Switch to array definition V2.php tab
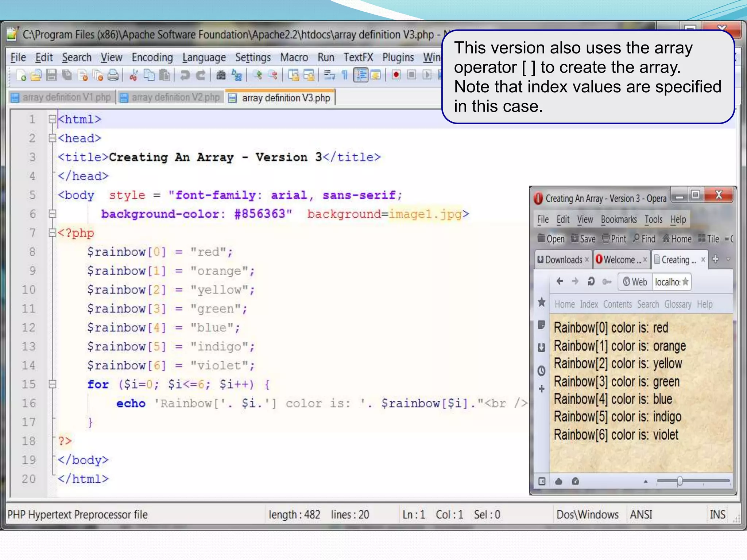 click(x=171, y=97)
